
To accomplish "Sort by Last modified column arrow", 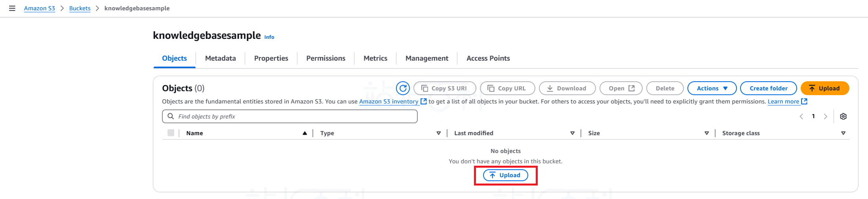I will pos(572,133).
